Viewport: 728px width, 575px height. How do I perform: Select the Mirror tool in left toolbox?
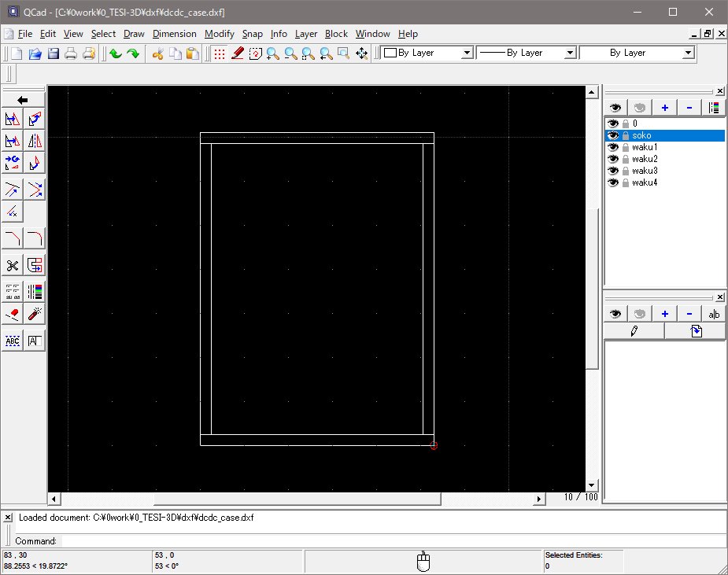click(x=35, y=141)
